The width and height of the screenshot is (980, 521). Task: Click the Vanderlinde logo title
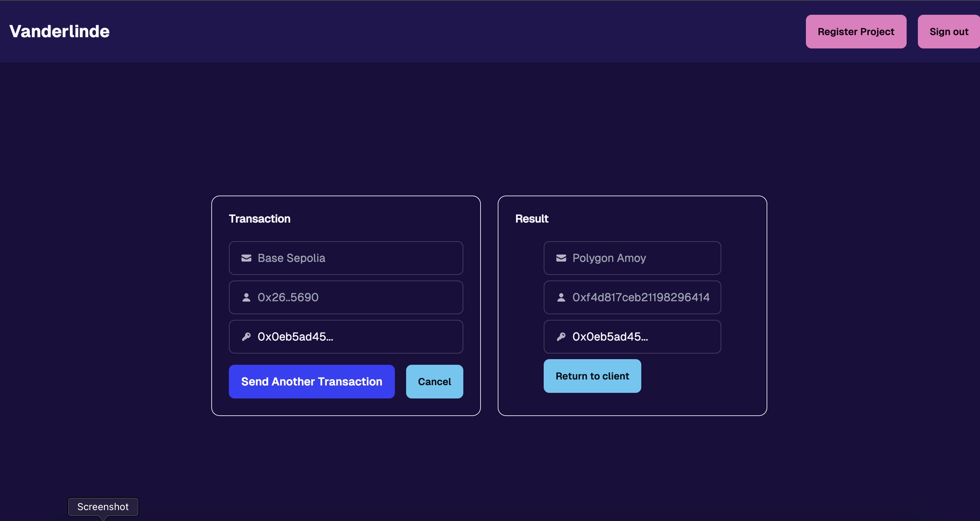[59, 31]
